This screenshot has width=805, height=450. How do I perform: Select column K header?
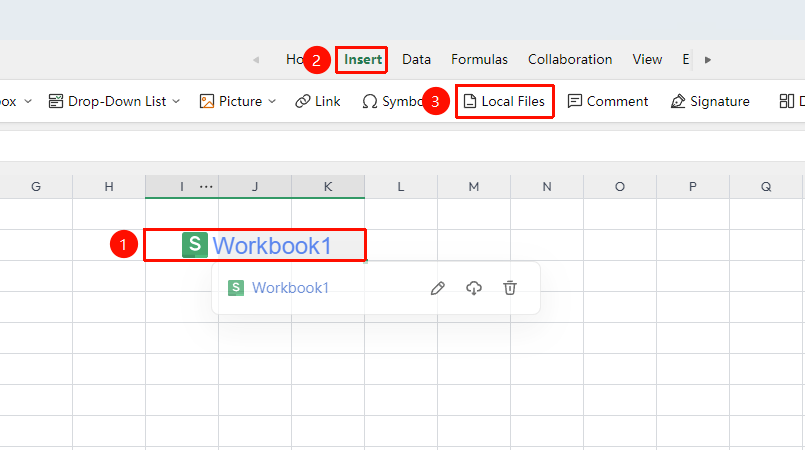click(328, 187)
